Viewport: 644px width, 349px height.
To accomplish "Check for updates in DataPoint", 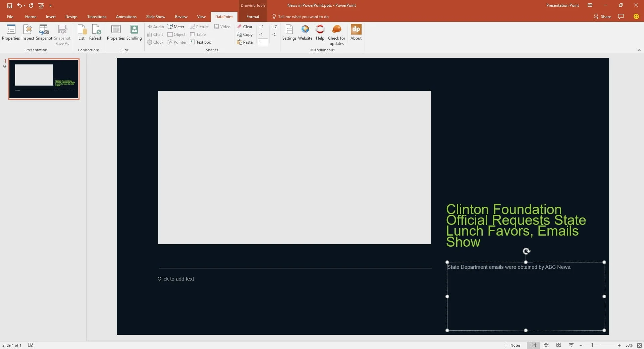I will pos(336,35).
